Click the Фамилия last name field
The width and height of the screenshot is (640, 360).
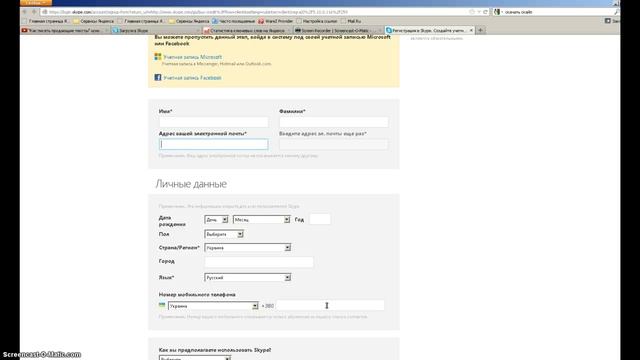click(x=334, y=122)
